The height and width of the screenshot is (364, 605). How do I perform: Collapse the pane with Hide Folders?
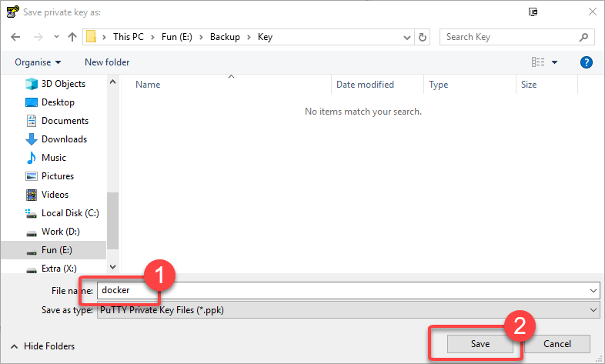45,346
